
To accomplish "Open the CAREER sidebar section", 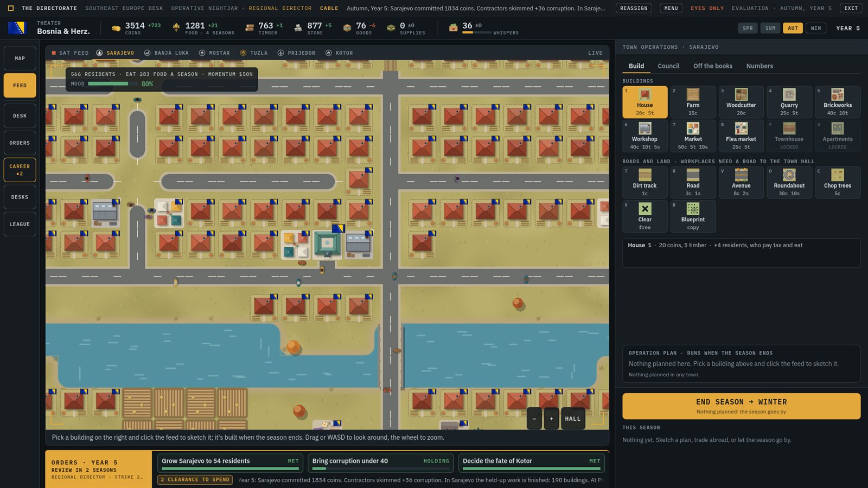I will point(20,170).
